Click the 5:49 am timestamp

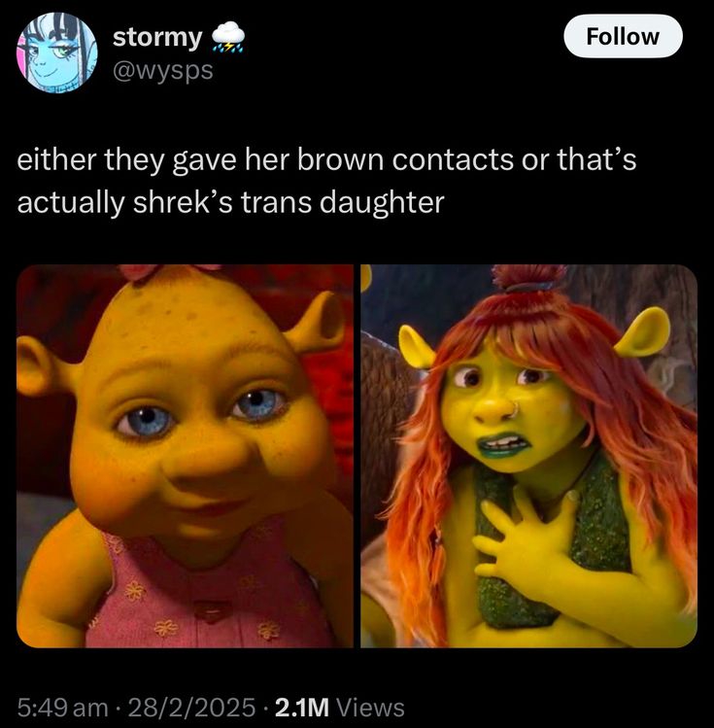click(x=62, y=708)
